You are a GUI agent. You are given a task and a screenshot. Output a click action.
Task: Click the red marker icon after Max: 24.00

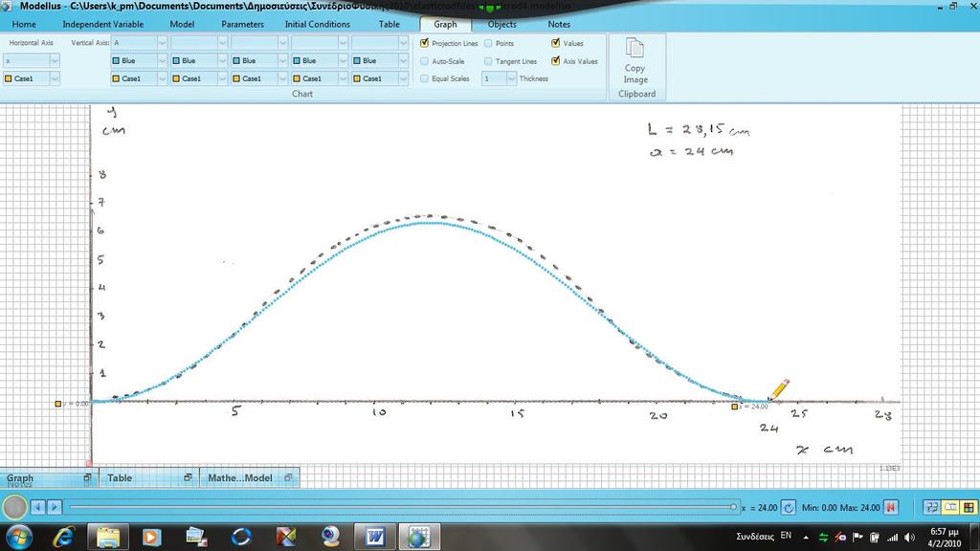pyautogui.click(x=891, y=507)
